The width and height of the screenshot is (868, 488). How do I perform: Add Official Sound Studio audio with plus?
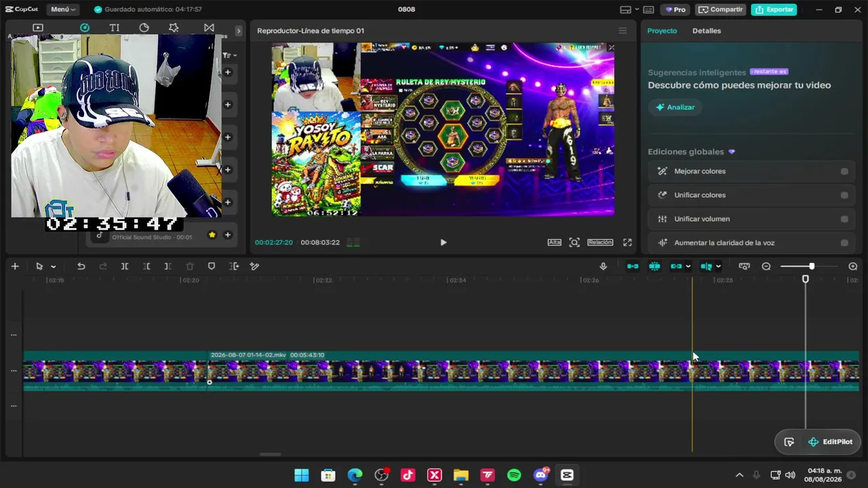click(x=228, y=235)
